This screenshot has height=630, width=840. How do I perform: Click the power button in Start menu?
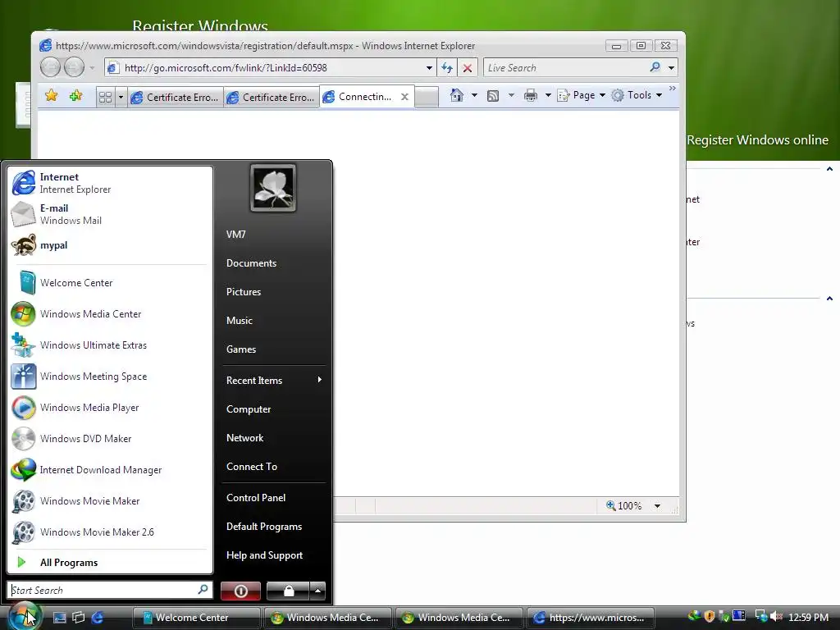[x=240, y=591]
